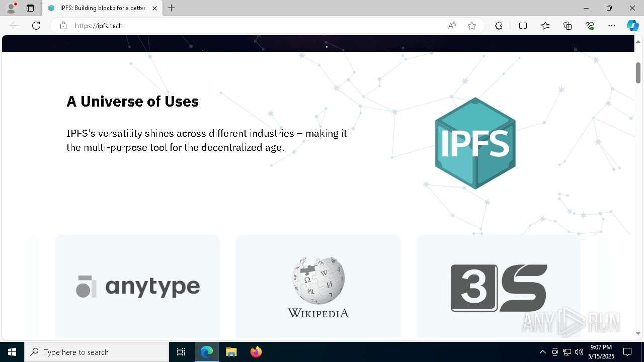644x362 pixels.
Task: Open Collections icon in toolbar
Action: [x=568, y=26]
